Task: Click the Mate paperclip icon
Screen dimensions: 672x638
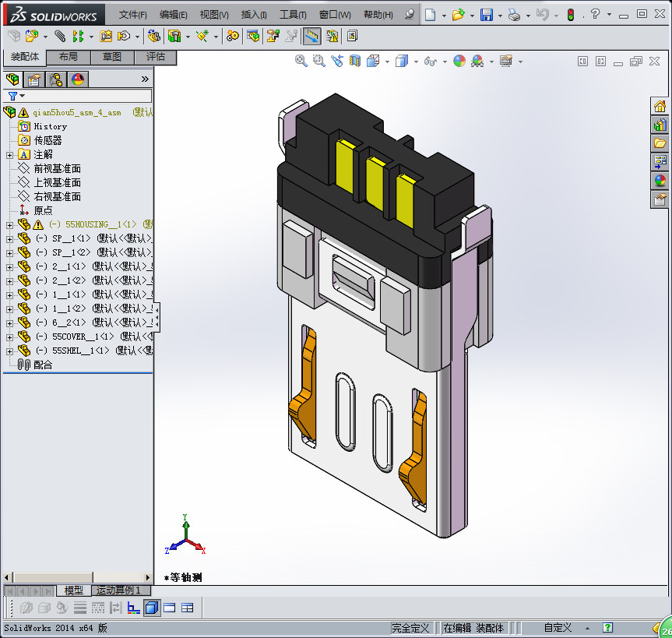Action: pyautogui.click(x=60, y=36)
